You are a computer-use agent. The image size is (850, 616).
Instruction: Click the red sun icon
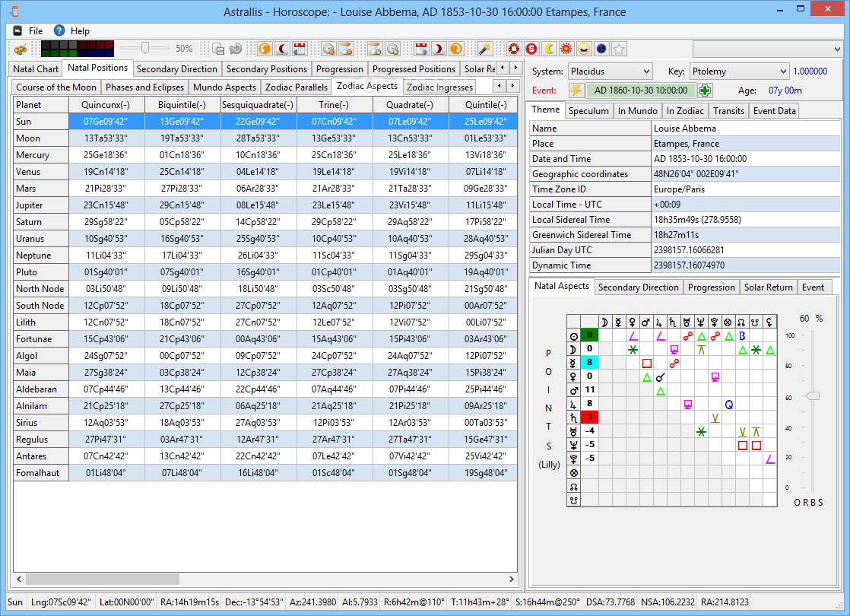(566, 49)
